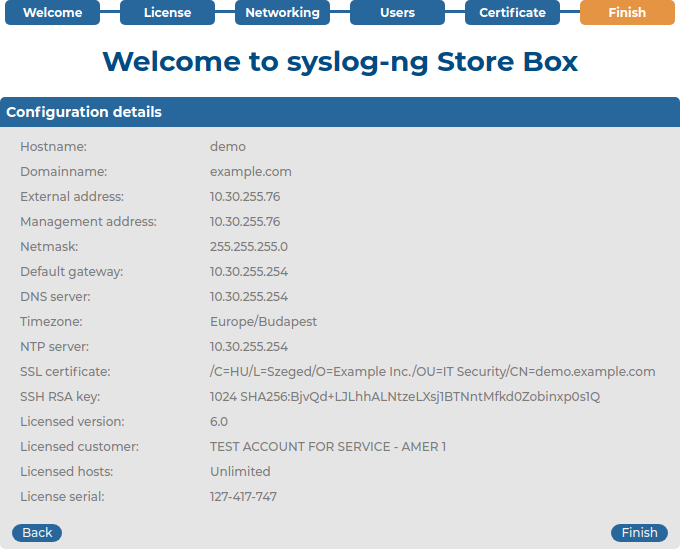Viewport: 680px width, 549px height.
Task: Click the License serial label
Action: tap(62, 497)
